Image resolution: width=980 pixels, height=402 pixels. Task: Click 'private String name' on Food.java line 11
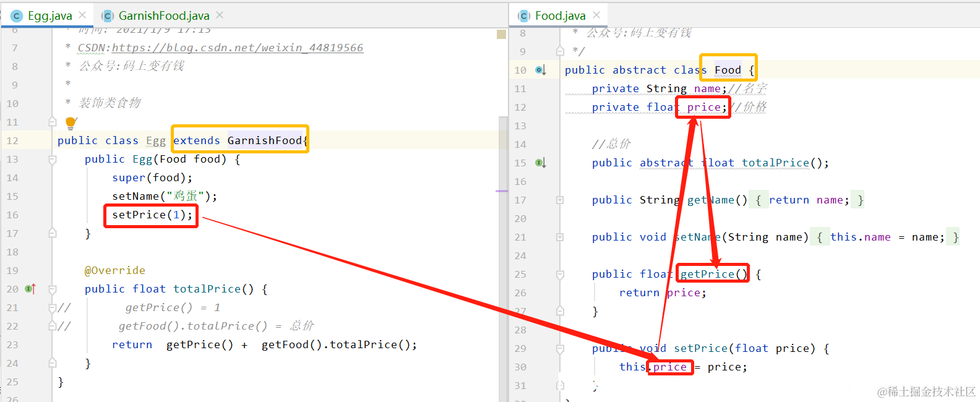656,88
